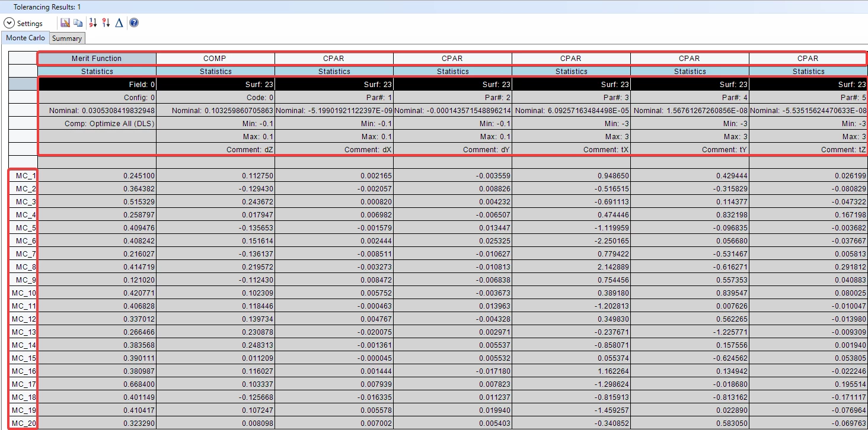868x430 pixels.
Task: Select row header MC_3
Action: 23,202
